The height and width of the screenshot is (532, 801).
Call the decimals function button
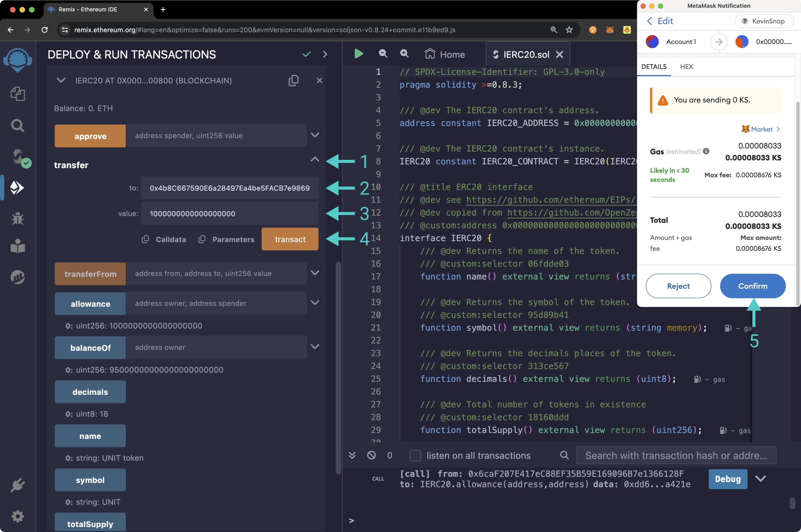tap(90, 392)
